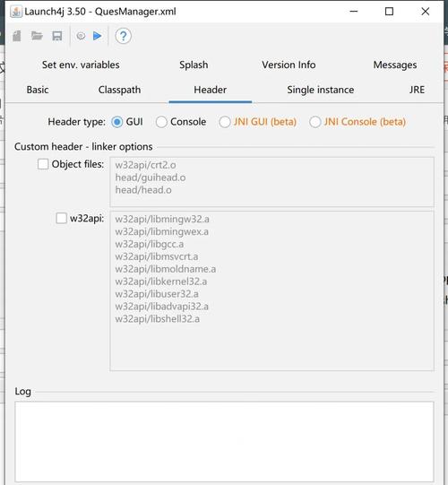Switch to the Single instance tab

click(320, 90)
